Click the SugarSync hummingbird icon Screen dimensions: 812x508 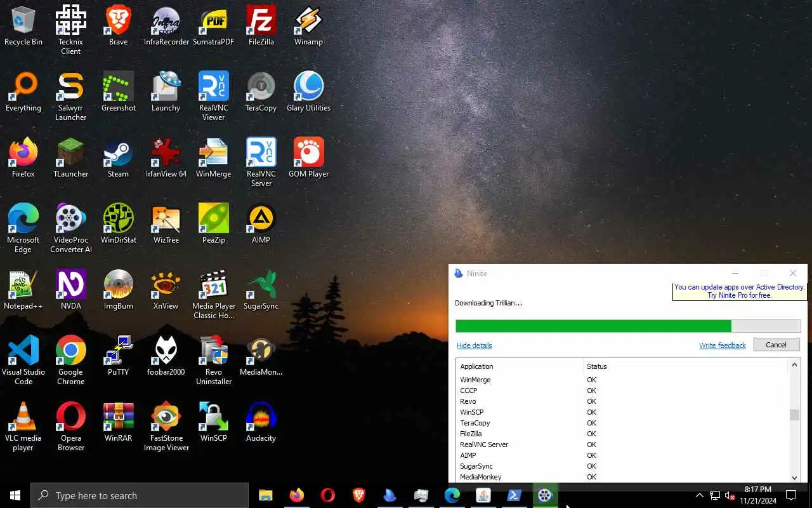tap(261, 291)
